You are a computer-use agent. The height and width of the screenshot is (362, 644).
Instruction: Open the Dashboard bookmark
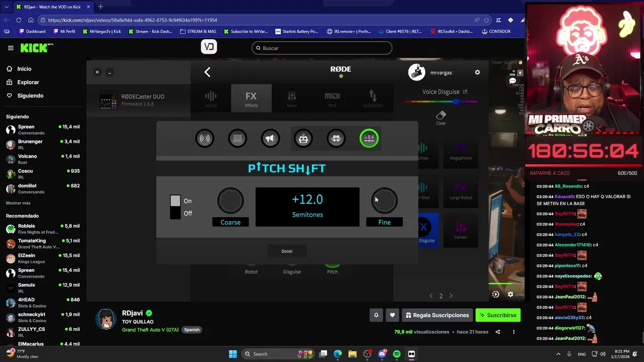click(x=32, y=31)
